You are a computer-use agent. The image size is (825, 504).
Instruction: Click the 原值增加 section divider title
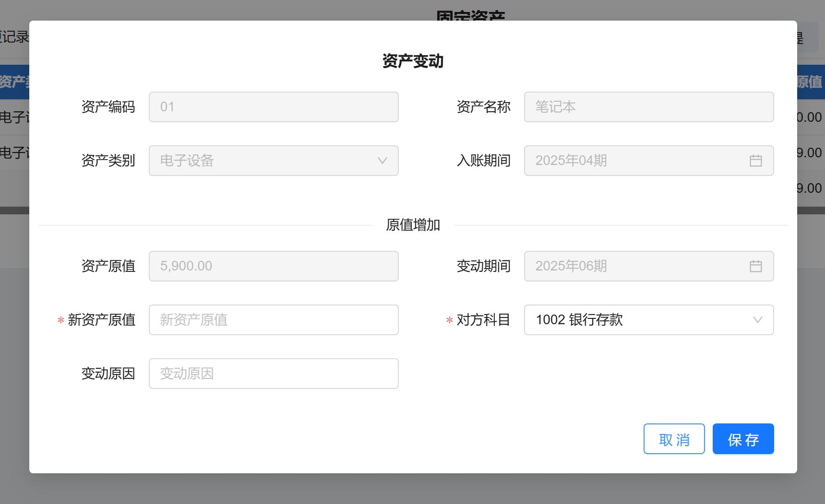(413, 225)
